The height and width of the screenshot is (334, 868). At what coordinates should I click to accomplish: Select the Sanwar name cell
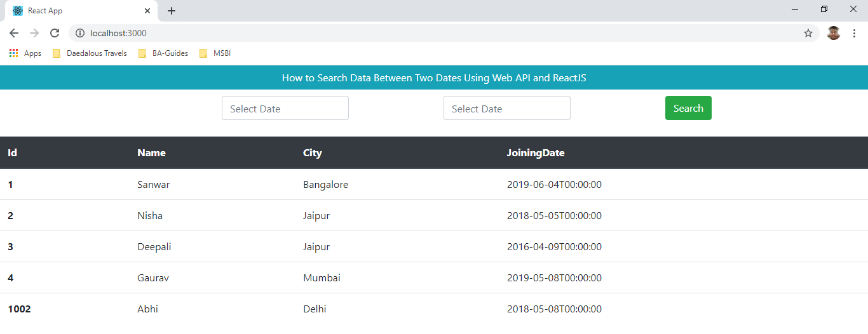[154, 185]
